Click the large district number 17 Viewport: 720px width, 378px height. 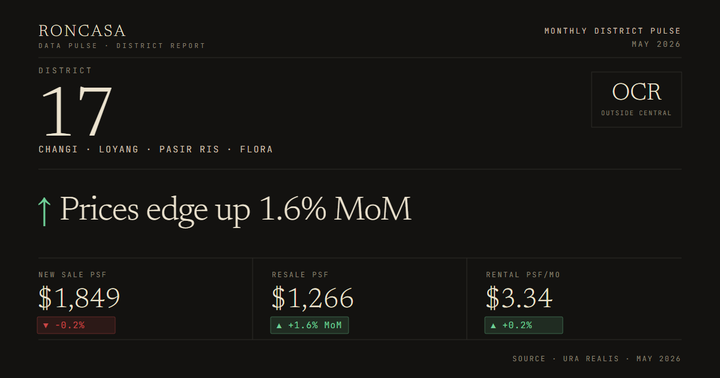click(76, 111)
